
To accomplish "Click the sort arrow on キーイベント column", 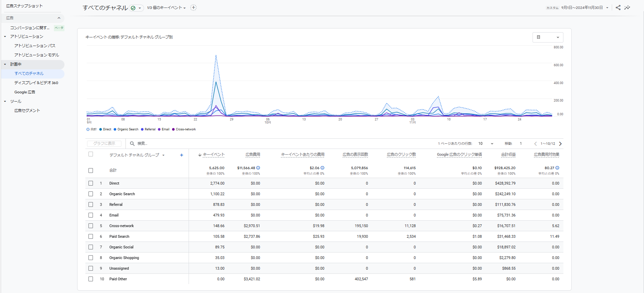I will (x=200, y=155).
